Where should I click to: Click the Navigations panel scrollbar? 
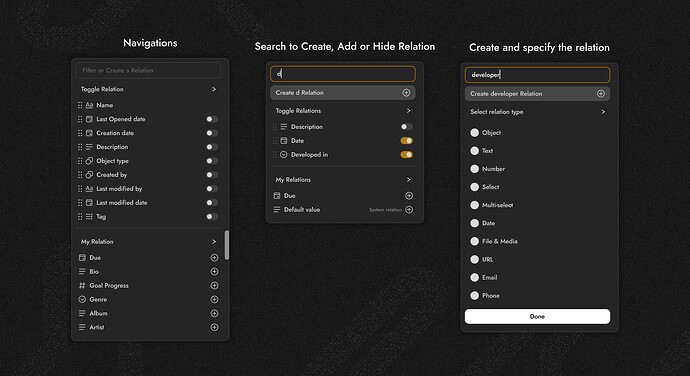coord(227,245)
